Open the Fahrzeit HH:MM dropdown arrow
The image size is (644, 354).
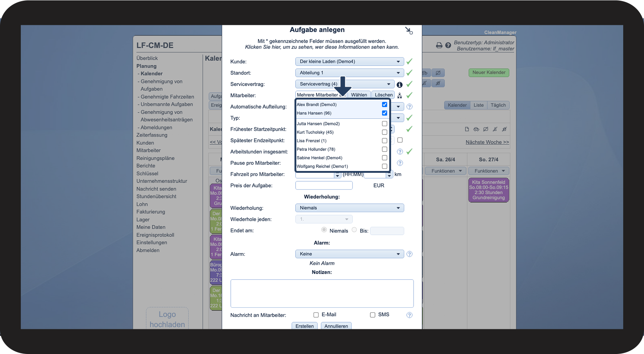tap(337, 175)
